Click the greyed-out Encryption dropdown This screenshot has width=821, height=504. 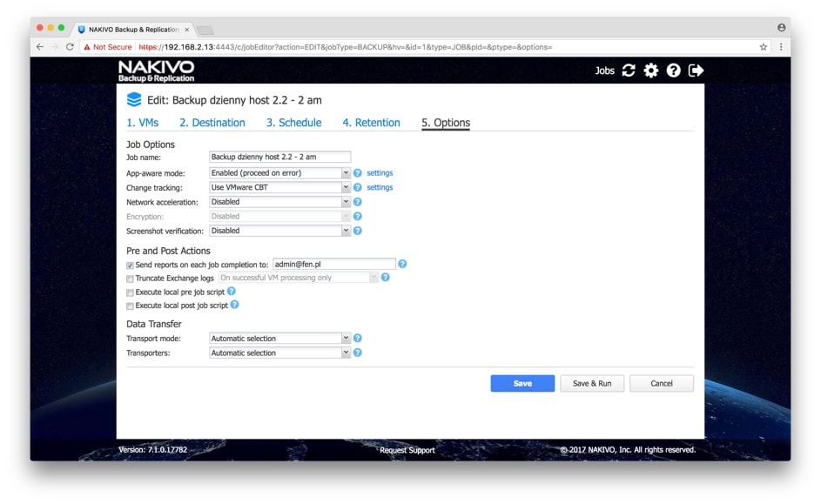(x=279, y=216)
